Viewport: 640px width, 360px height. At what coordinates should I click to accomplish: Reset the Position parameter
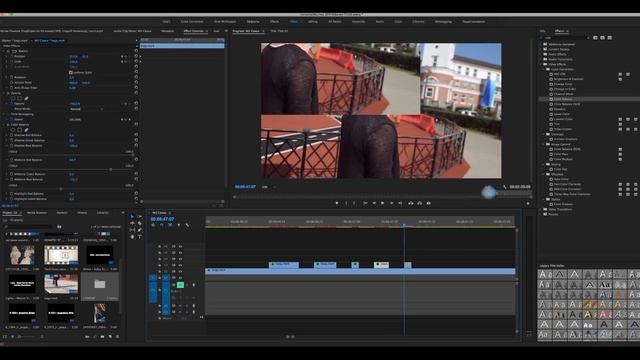click(x=136, y=56)
